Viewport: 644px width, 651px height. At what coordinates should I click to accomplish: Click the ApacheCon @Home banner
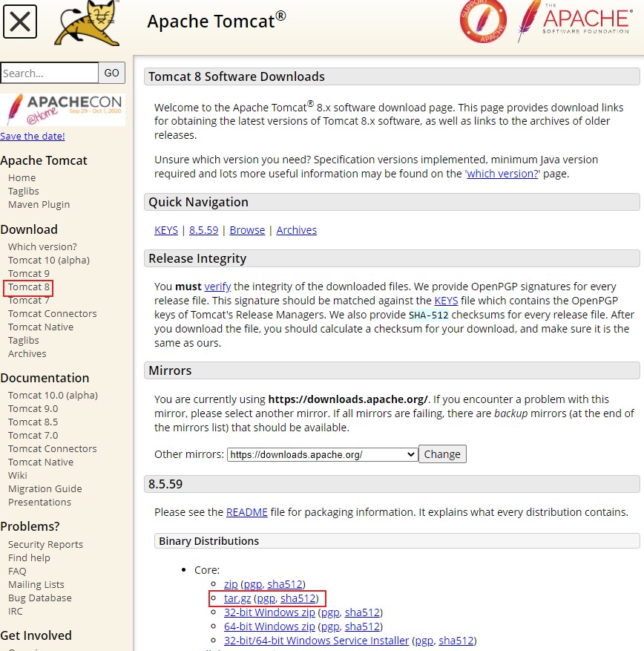click(62, 110)
